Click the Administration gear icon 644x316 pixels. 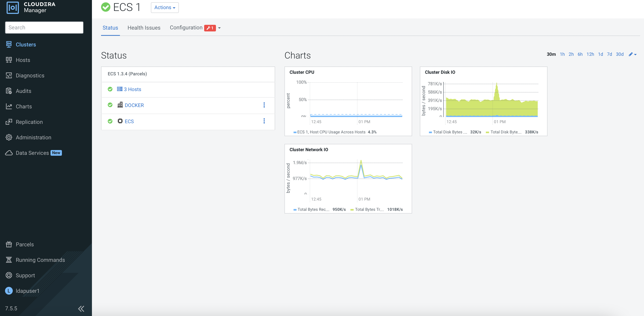tap(9, 137)
